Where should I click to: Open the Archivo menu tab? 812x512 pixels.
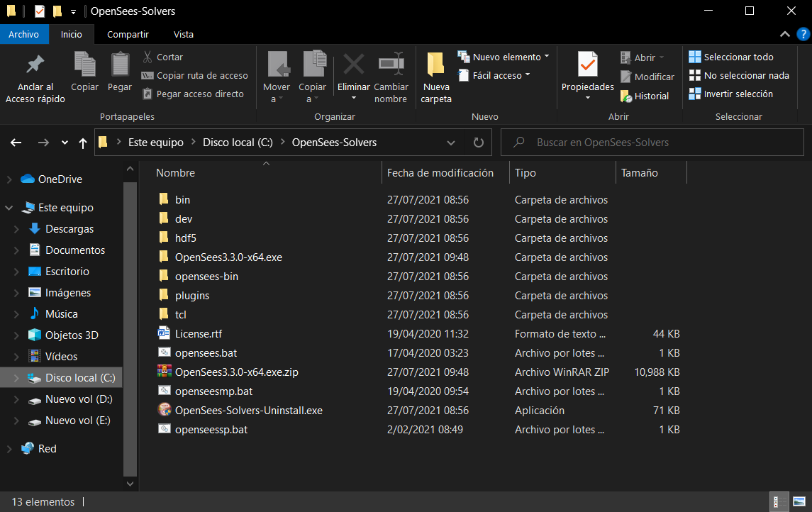click(24, 34)
